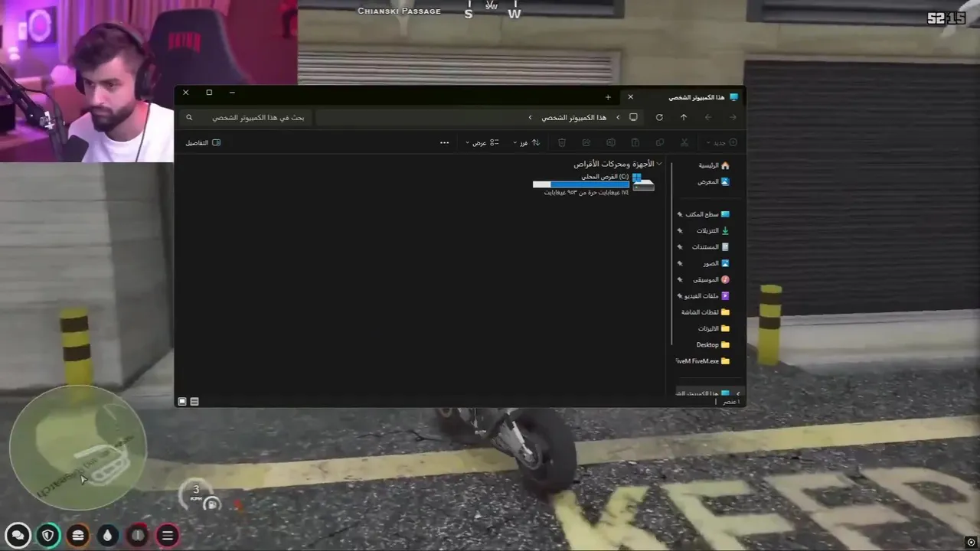
Task: Click the hamburger menu HUD icon
Action: [167, 535]
